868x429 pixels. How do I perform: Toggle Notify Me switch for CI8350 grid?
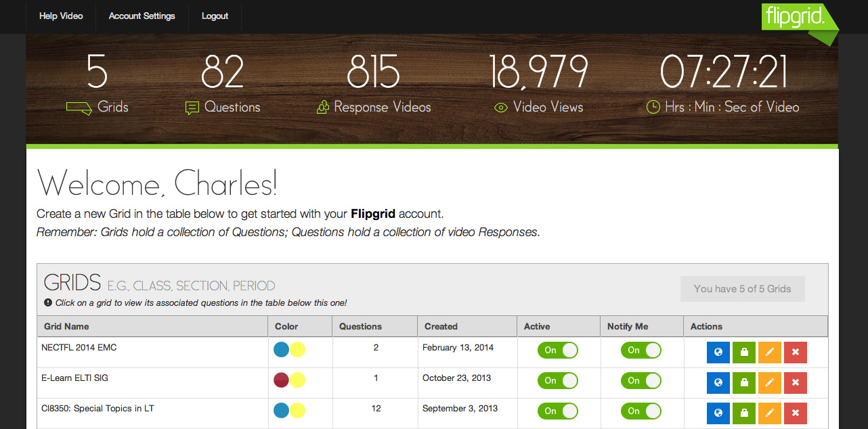click(x=641, y=411)
